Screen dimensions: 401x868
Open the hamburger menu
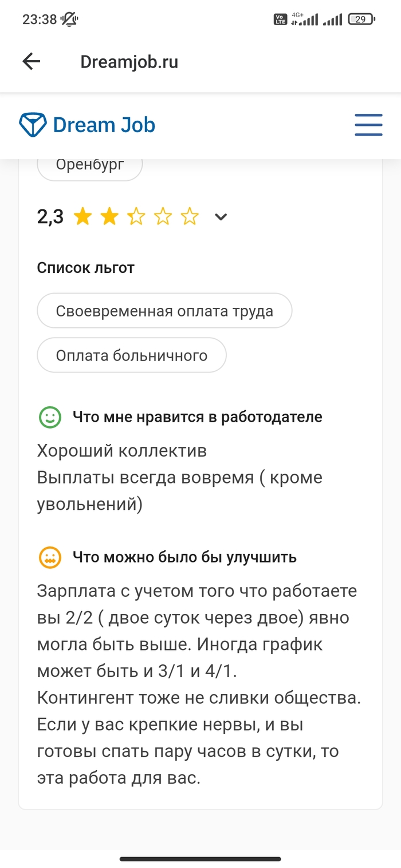(x=368, y=125)
